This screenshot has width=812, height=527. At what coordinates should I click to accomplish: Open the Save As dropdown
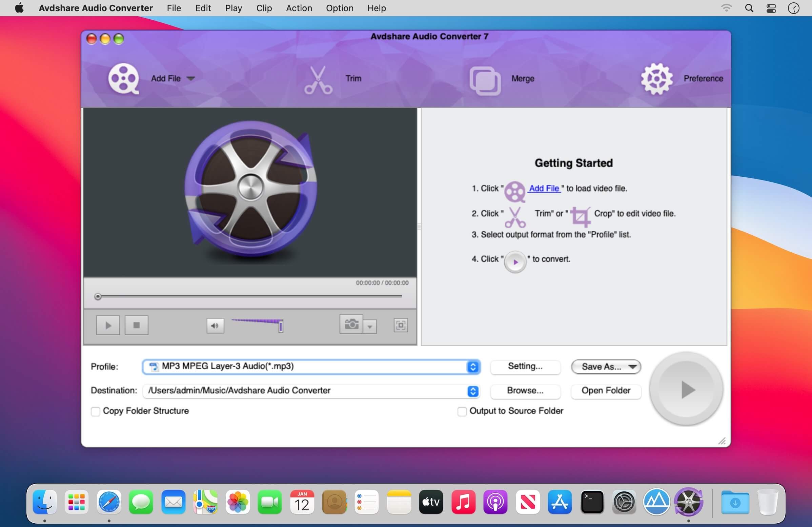606,367
